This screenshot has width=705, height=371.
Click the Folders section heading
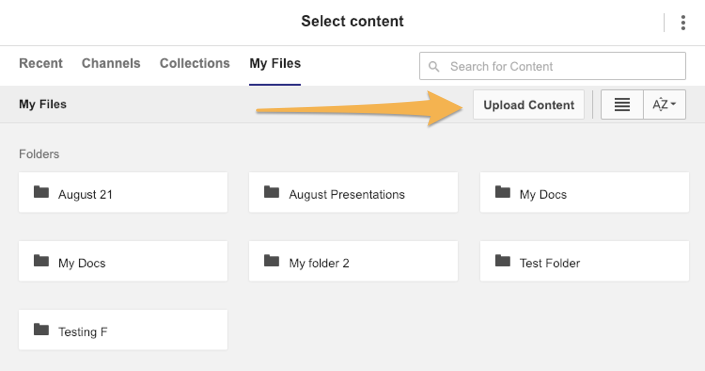(39, 154)
